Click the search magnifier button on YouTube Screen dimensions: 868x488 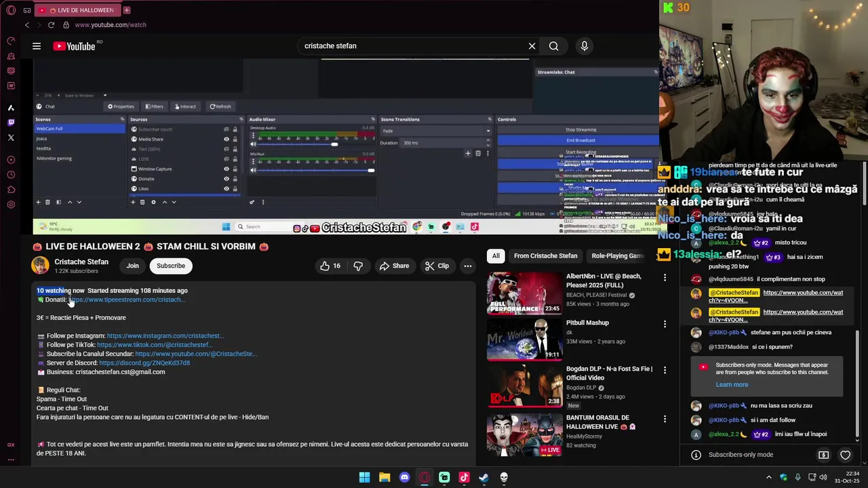point(554,46)
